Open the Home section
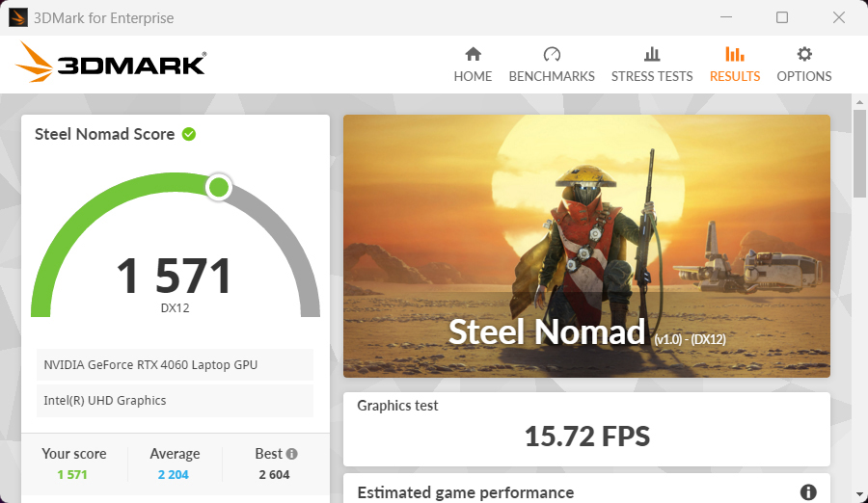The height and width of the screenshot is (503, 868). pos(473,65)
